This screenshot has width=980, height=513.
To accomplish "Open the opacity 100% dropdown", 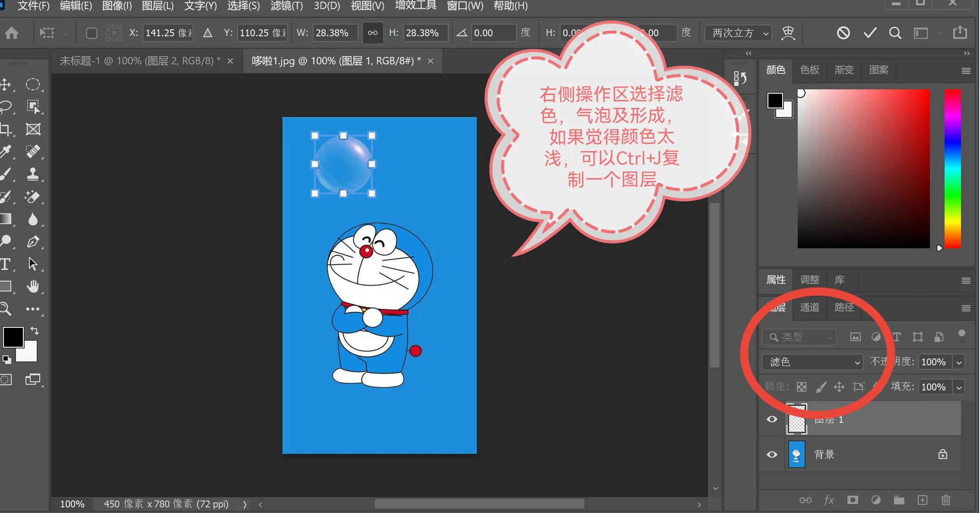I will 959,362.
